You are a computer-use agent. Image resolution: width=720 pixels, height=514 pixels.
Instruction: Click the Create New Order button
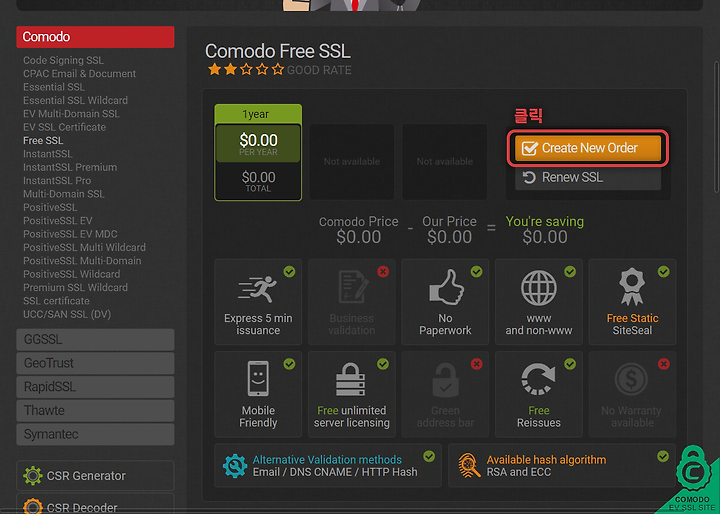coord(588,148)
